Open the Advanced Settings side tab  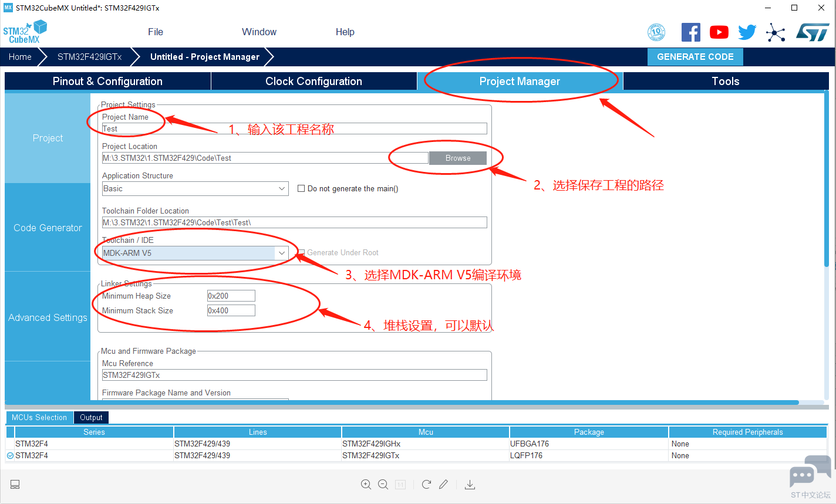click(x=48, y=317)
